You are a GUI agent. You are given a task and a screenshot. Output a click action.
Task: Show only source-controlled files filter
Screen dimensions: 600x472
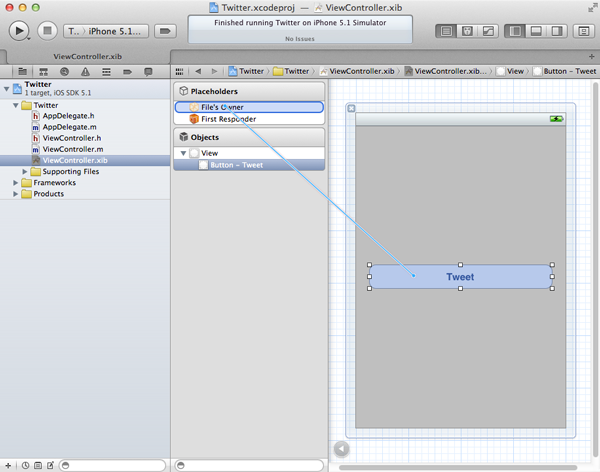point(38,465)
